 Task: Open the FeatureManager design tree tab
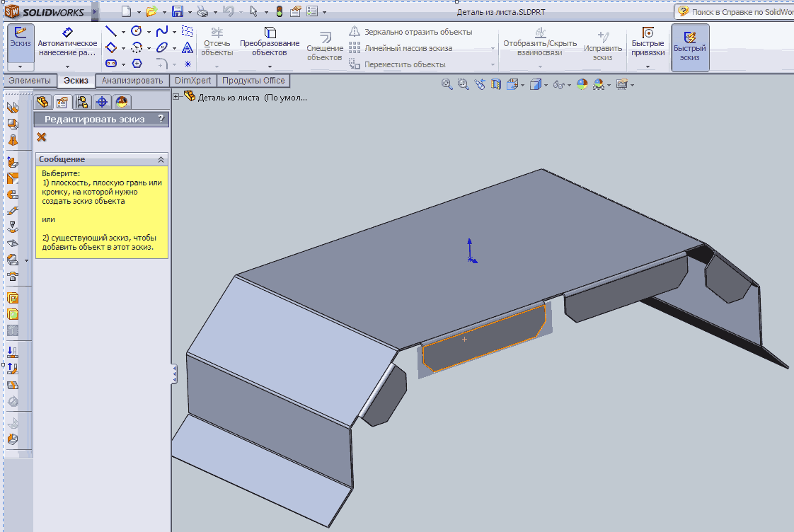pyautogui.click(x=42, y=103)
